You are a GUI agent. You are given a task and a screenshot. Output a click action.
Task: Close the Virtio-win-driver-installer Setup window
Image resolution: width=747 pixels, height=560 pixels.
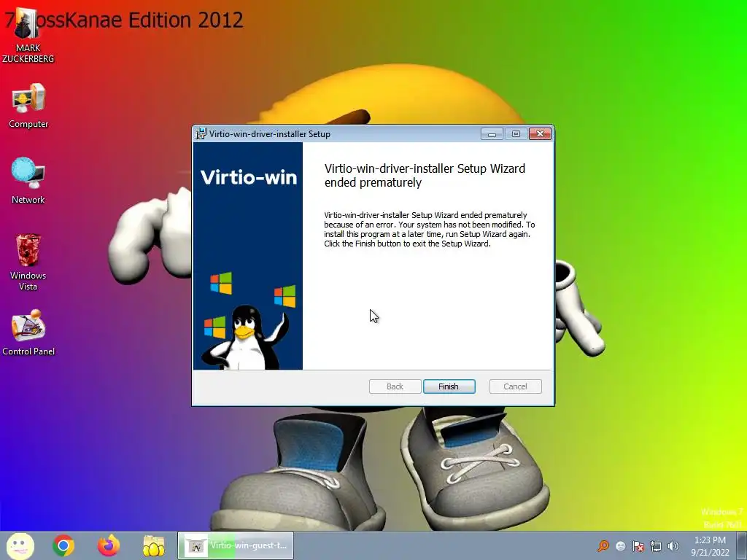541,134
